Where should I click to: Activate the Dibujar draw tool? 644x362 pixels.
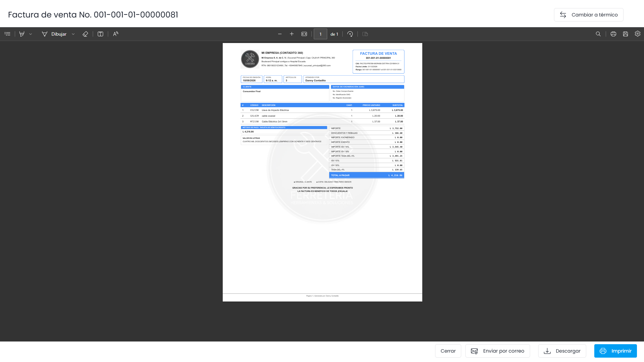54,34
